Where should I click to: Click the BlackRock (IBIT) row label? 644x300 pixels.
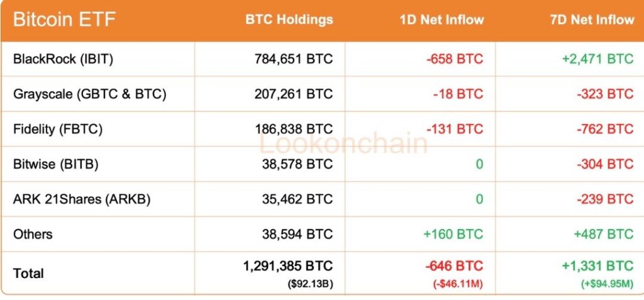(x=63, y=59)
